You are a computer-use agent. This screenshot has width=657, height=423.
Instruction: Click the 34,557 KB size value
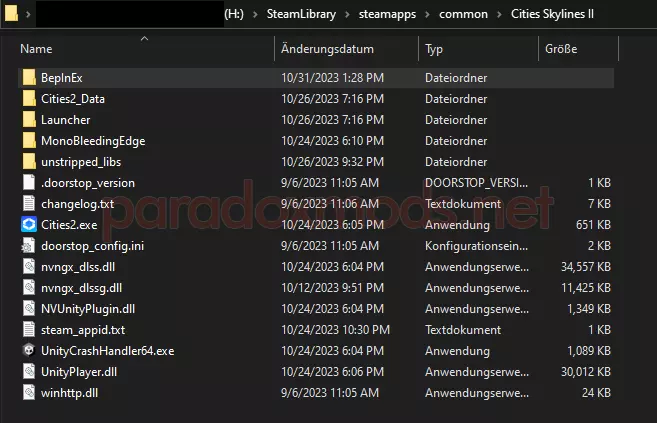[586, 267]
